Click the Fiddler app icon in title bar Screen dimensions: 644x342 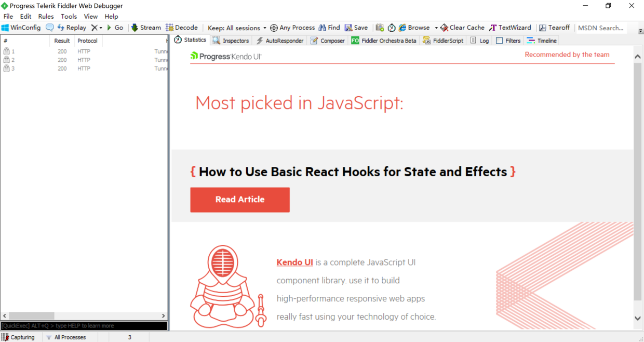(5, 6)
